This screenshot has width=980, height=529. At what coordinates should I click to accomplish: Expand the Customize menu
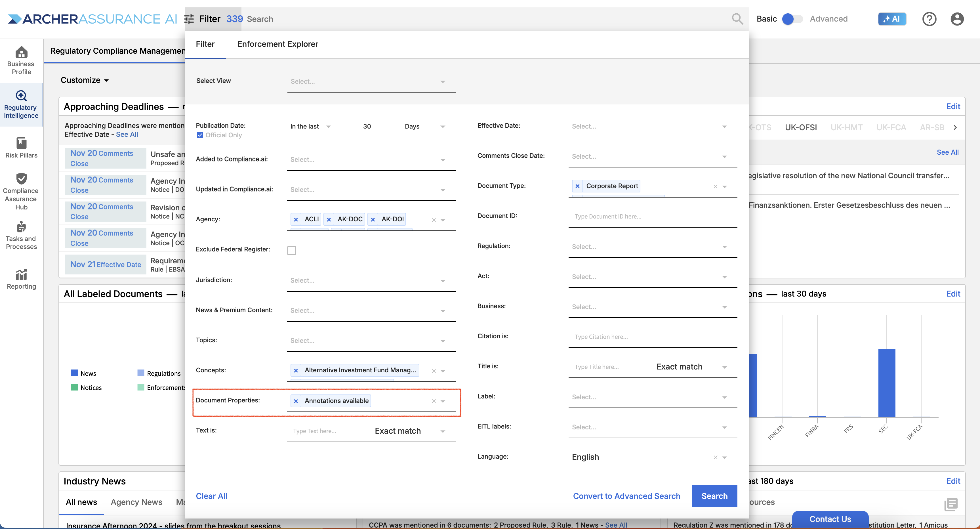(85, 80)
